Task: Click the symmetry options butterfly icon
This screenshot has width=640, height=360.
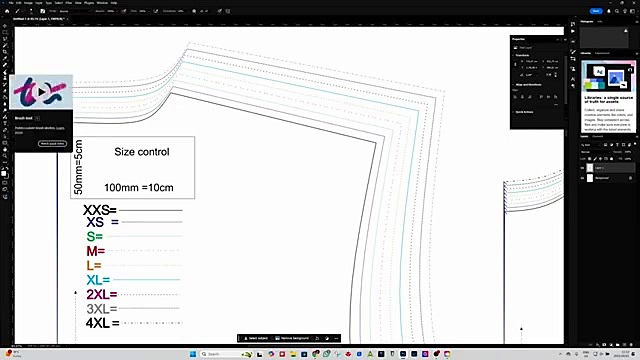Action: (228, 11)
